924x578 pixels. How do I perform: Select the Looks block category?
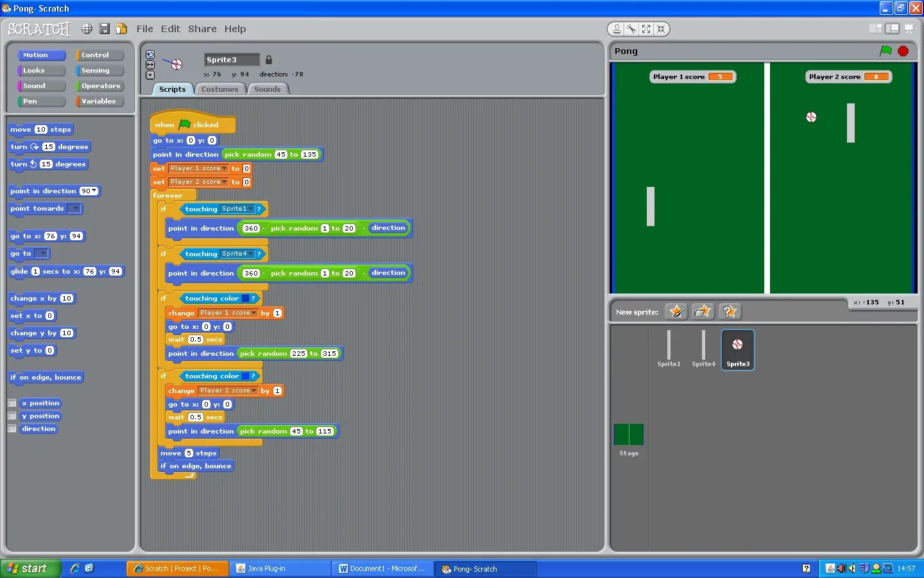coord(41,71)
